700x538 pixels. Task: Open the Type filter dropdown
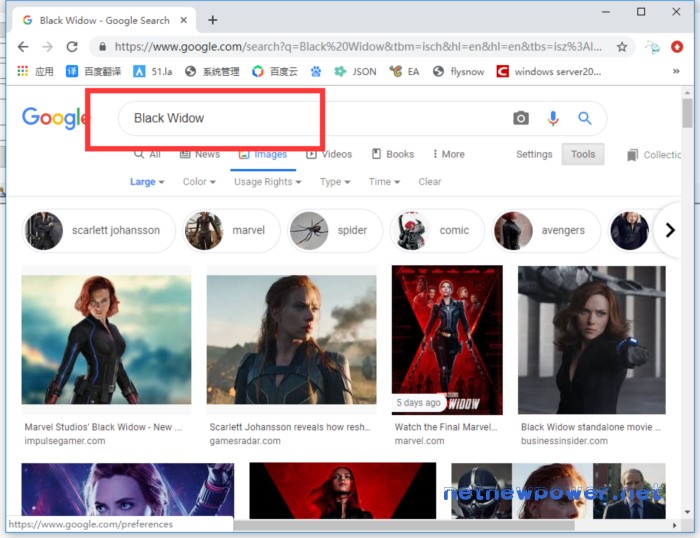click(x=335, y=182)
